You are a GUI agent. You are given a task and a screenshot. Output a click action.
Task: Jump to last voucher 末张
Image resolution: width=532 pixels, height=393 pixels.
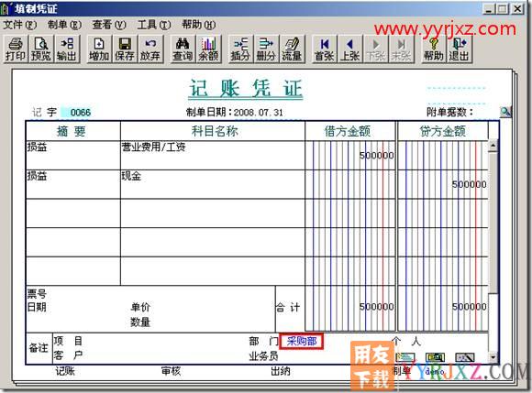(402, 49)
